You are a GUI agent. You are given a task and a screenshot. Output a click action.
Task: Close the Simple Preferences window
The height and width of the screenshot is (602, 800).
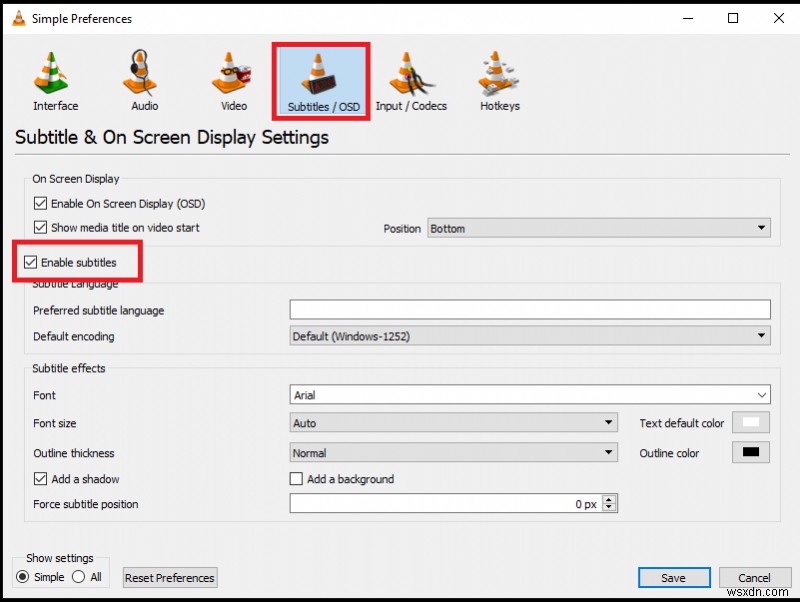click(x=779, y=18)
